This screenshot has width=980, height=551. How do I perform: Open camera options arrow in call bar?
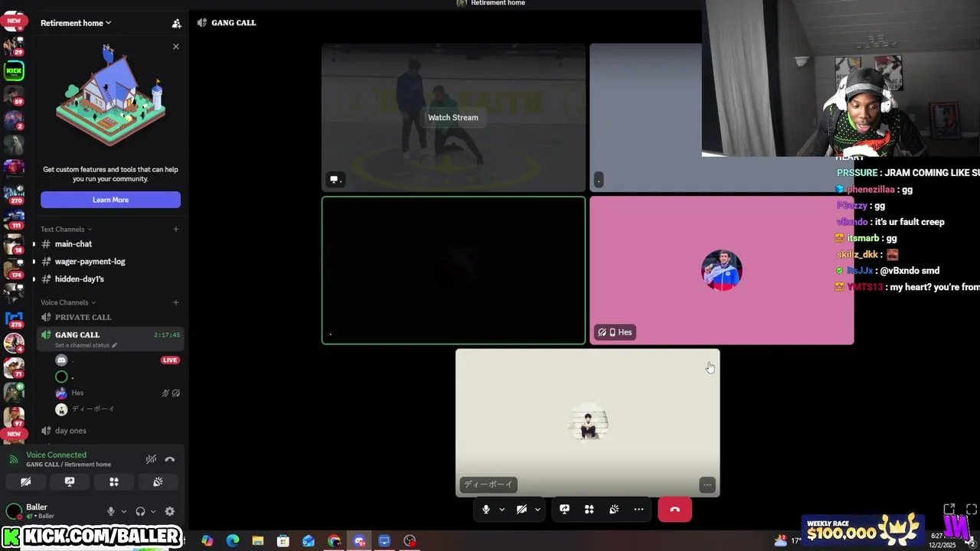537,510
